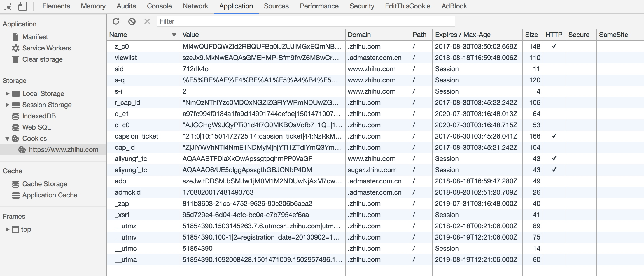Screen dimensions: 644x276
Task: Click the SameSite column header
Action: (x=620, y=35)
